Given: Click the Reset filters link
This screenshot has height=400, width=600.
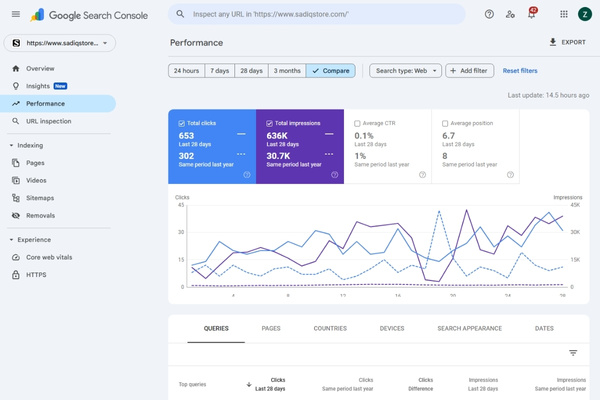Looking at the screenshot, I should tap(519, 71).
